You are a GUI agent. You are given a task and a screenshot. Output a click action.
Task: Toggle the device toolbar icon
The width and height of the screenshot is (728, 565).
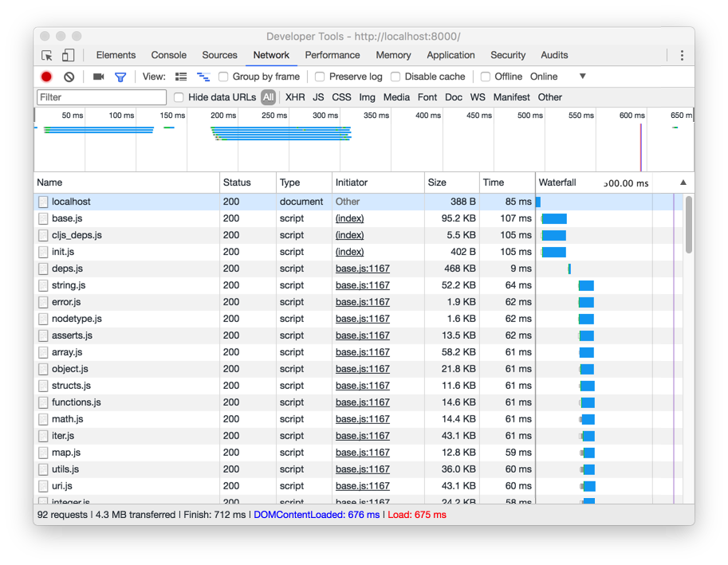pyautogui.click(x=68, y=55)
